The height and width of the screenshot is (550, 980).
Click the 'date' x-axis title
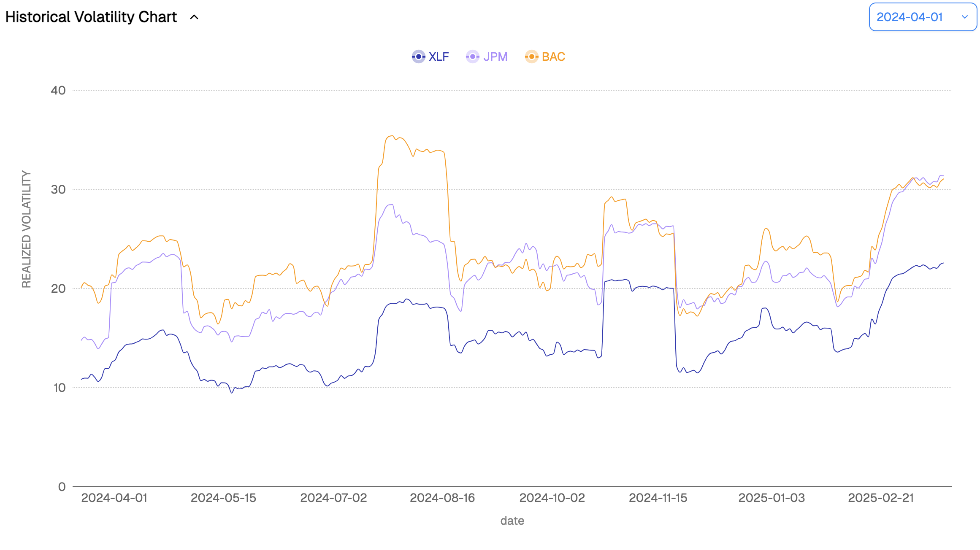pos(512,521)
